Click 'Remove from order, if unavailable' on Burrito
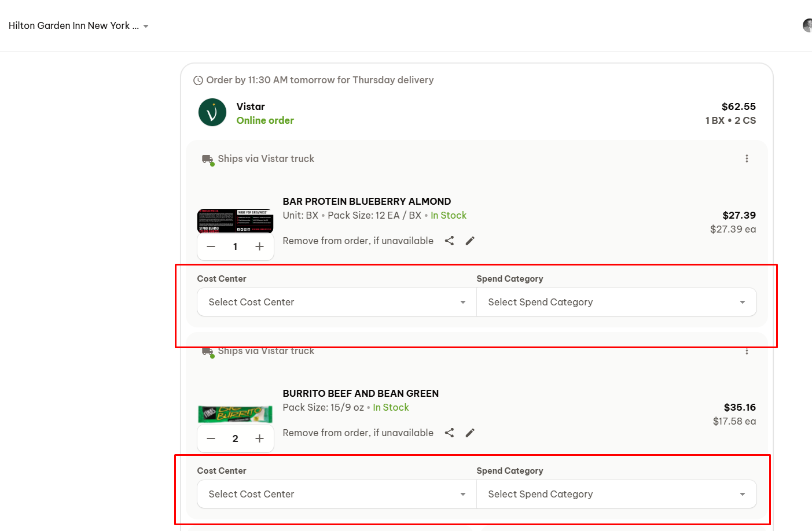The width and height of the screenshot is (812, 531). coord(358,433)
